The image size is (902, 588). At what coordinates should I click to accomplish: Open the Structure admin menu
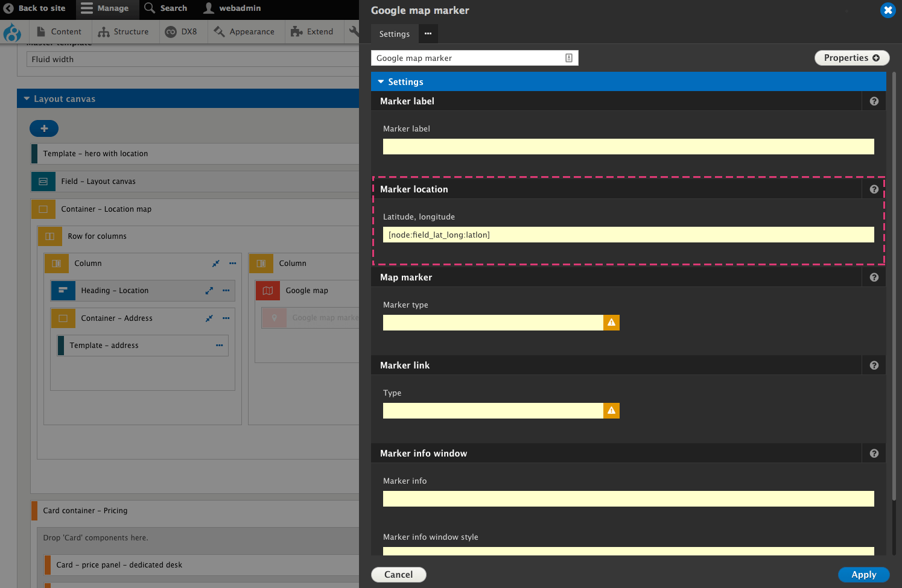pyautogui.click(x=124, y=32)
